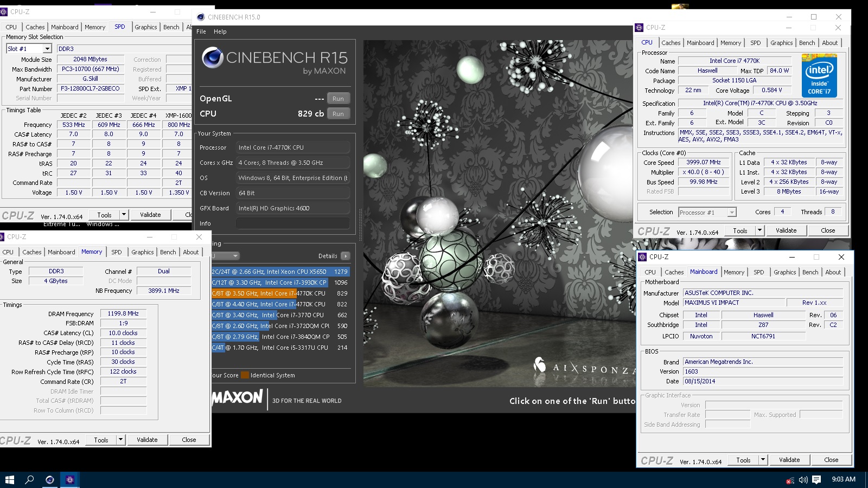Viewport: 868px width, 488px height.
Task: Select the 4.40 GHz i7-4770K ranking row
Action: pos(280,304)
